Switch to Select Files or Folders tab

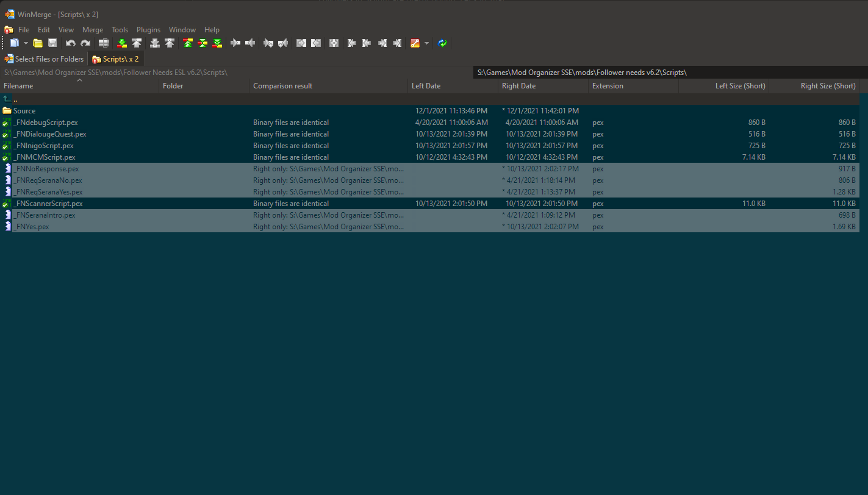(x=45, y=59)
